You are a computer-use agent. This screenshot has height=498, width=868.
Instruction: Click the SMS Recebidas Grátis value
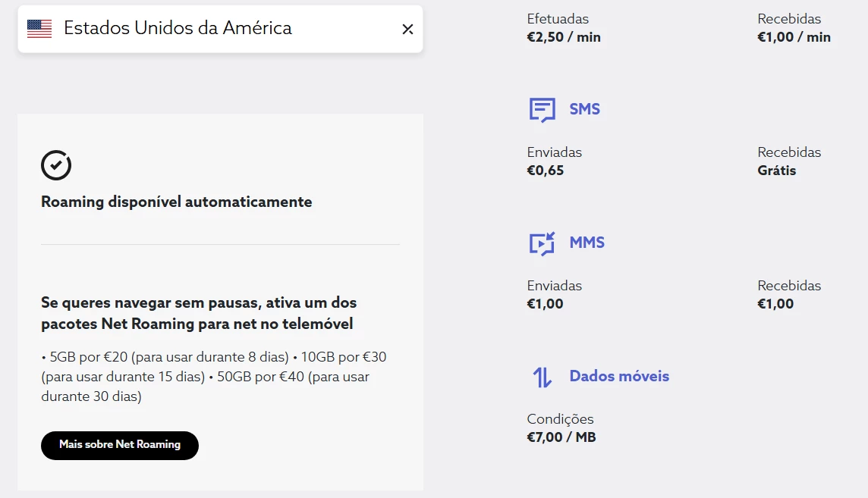coord(776,171)
